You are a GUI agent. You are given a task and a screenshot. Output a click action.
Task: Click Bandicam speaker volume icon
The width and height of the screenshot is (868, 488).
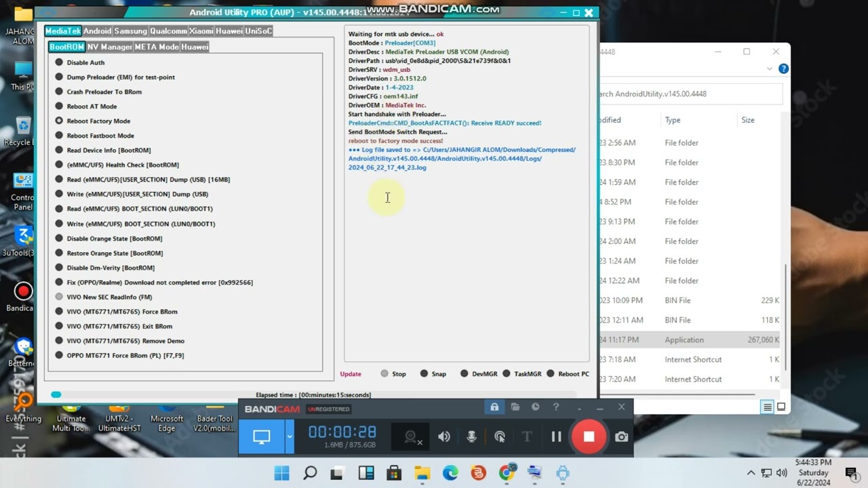444,437
